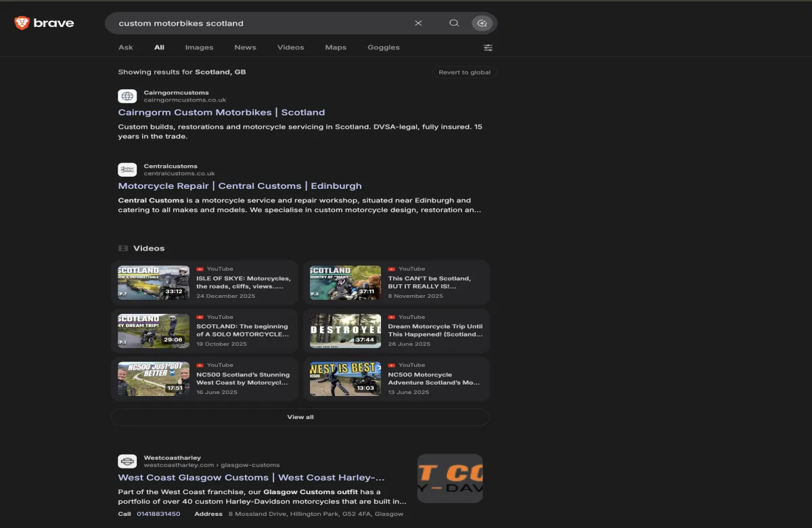Click the Central Customs description snippet
The width and height of the screenshot is (812, 528).
(x=300, y=205)
